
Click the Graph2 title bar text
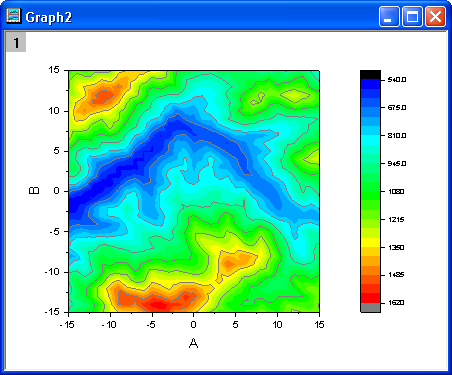49,17
